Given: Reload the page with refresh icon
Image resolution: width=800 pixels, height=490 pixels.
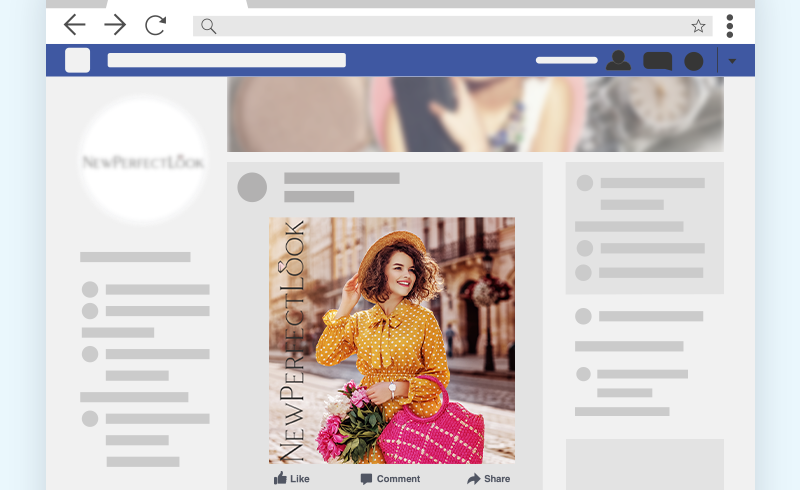Looking at the screenshot, I should 155,25.
